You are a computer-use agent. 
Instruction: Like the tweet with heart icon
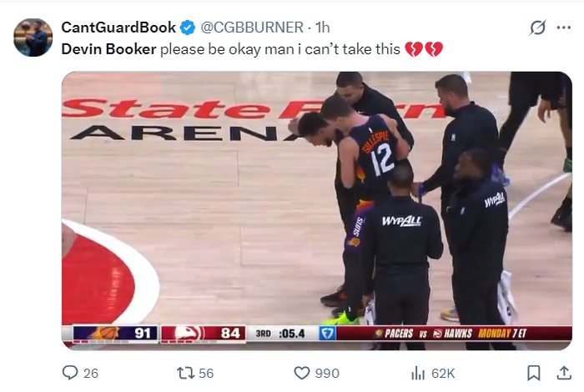[x=302, y=373]
